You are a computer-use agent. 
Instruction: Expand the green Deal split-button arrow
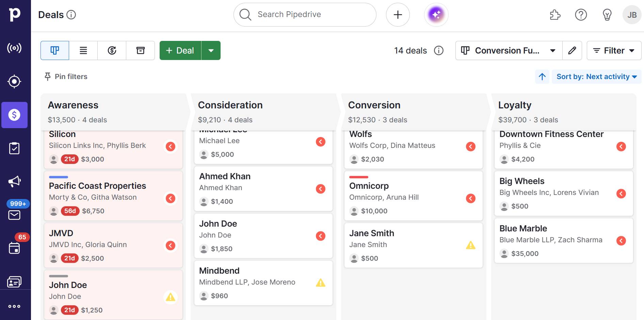pos(211,50)
